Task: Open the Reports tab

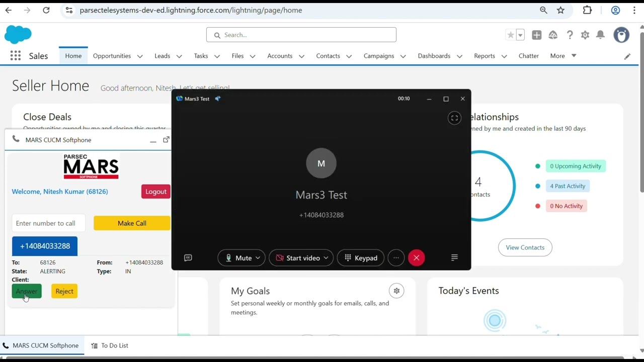Action: (x=485, y=56)
